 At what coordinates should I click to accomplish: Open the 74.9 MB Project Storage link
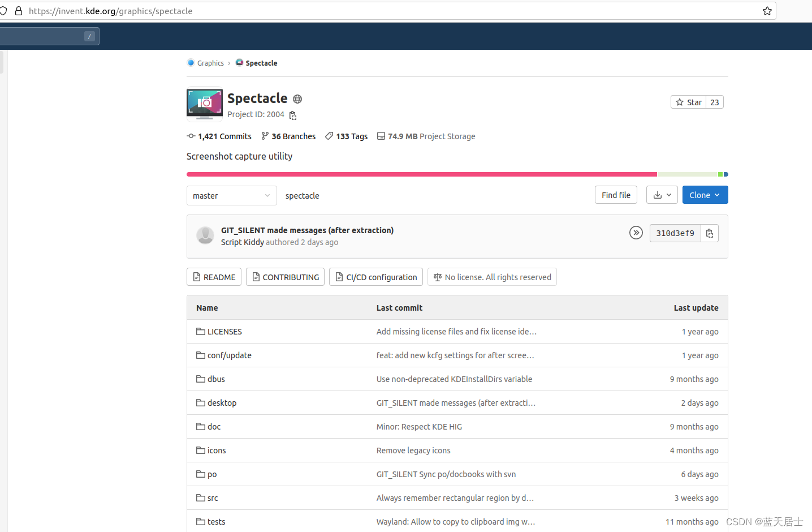coord(426,136)
